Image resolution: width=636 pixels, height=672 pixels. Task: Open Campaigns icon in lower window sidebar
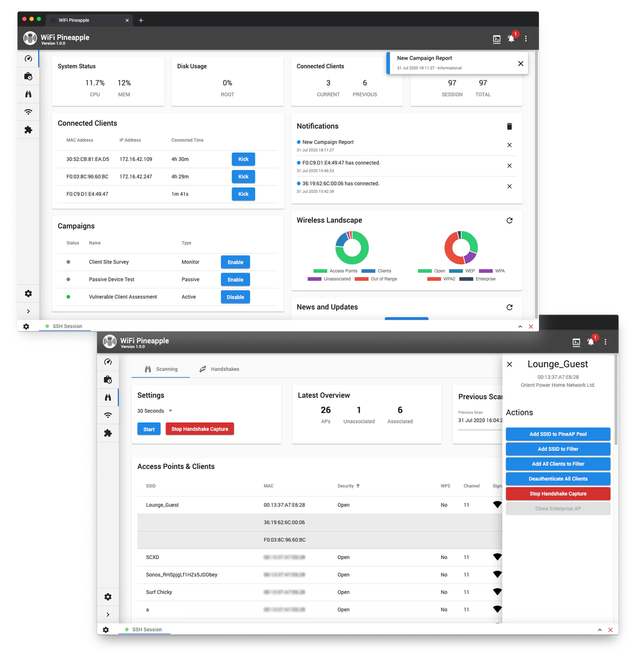[108, 379]
